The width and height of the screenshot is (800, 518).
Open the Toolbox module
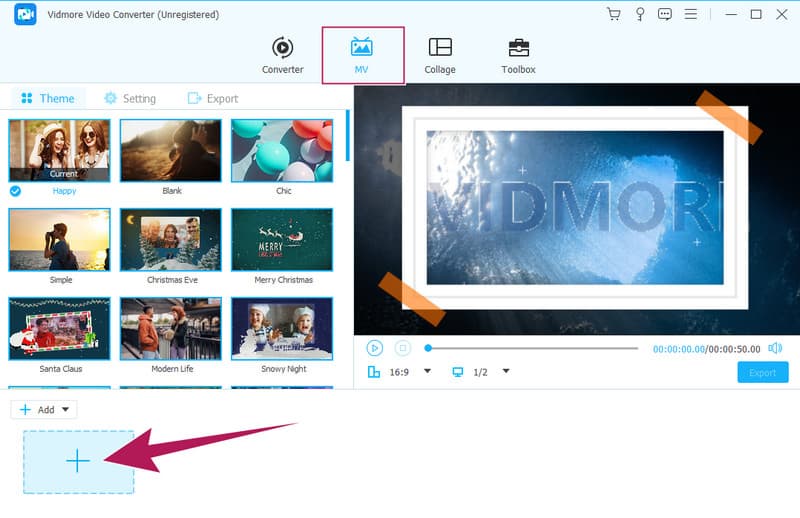(x=518, y=55)
